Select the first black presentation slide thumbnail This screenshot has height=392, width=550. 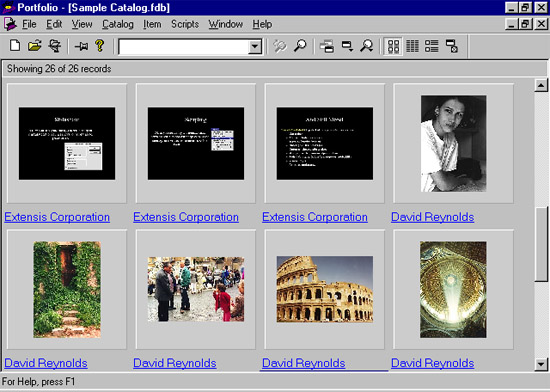(x=67, y=143)
